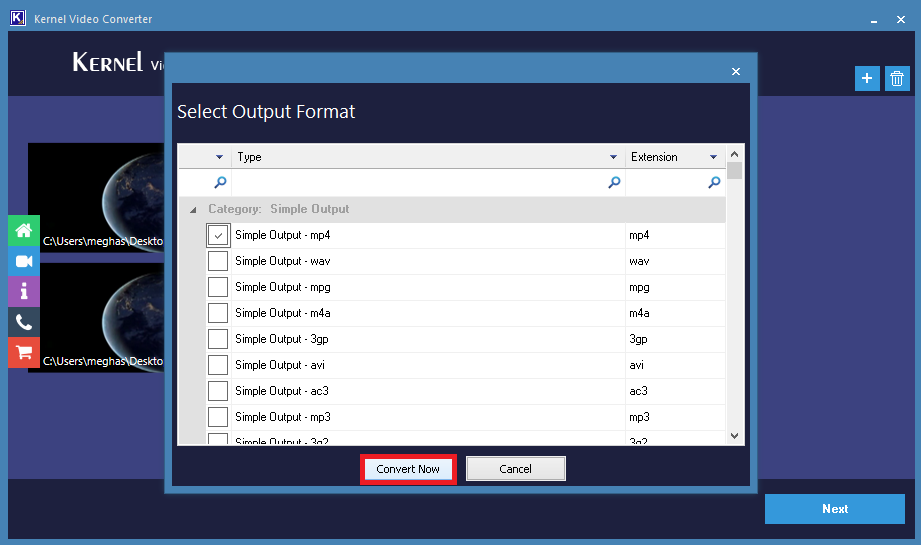Click the purple info sidebar icon
Viewport: 921px width, 545px height.
point(24,291)
